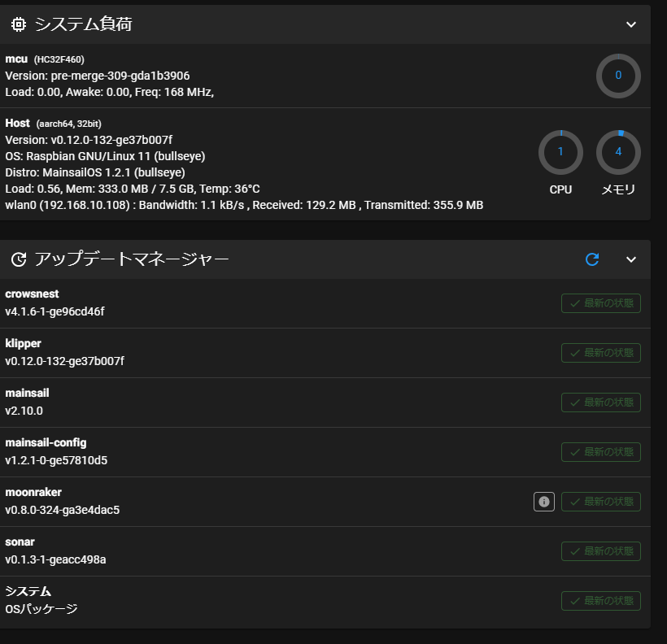The image size is (667, 644).
Task: Collapse the システム負荷 panel
Action: [x=631, y=24]
